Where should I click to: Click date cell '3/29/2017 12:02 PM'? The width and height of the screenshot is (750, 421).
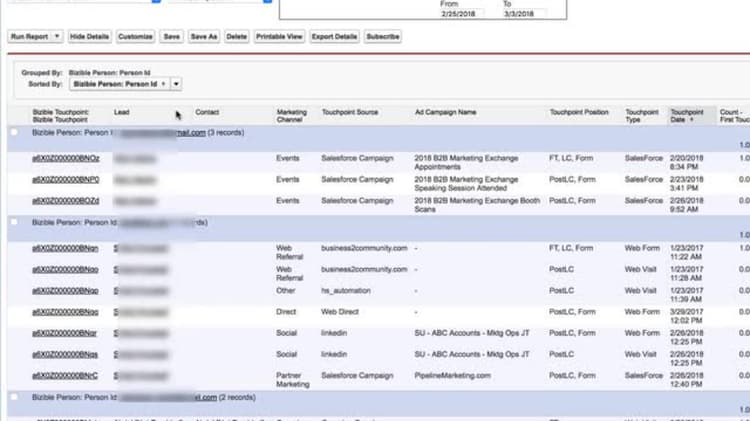[x=686, y=315]
